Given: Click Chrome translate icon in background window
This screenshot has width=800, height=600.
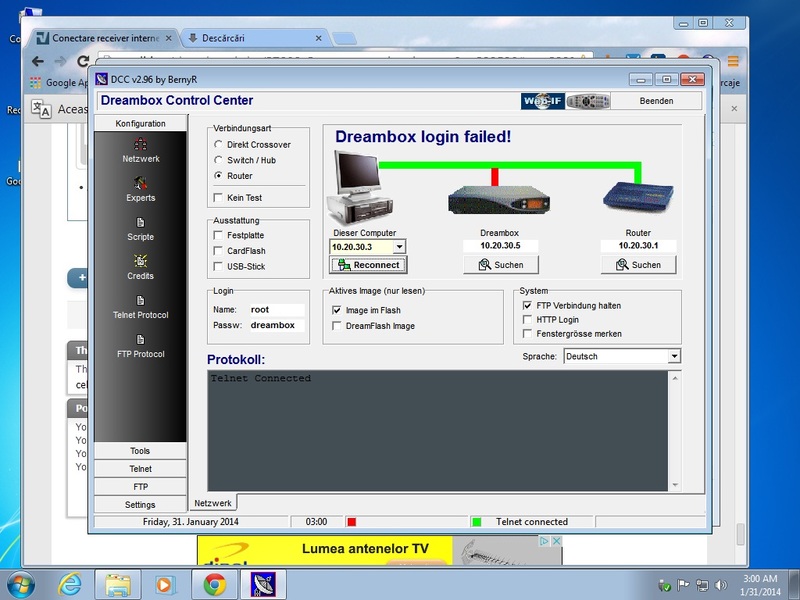Looking at the screenshot, I should (x=41, y=109).
